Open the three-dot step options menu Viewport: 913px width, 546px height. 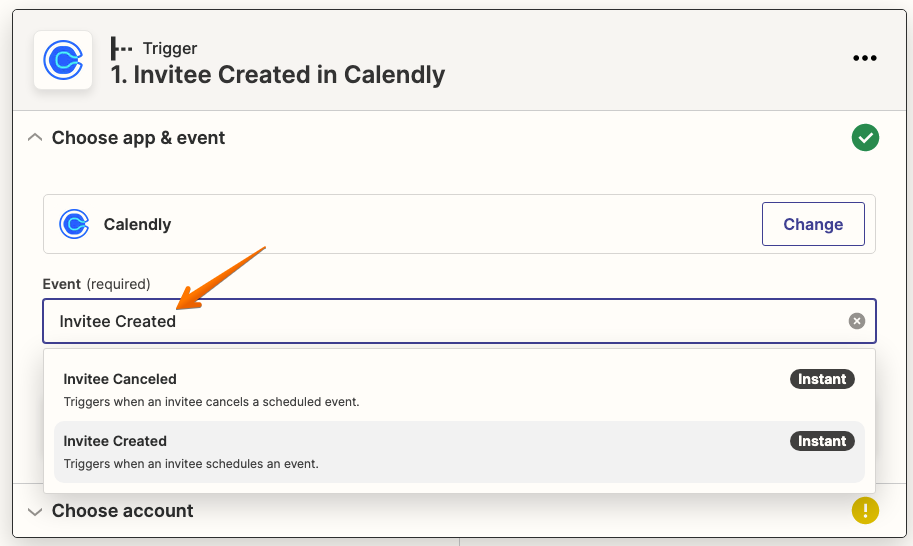865,58
